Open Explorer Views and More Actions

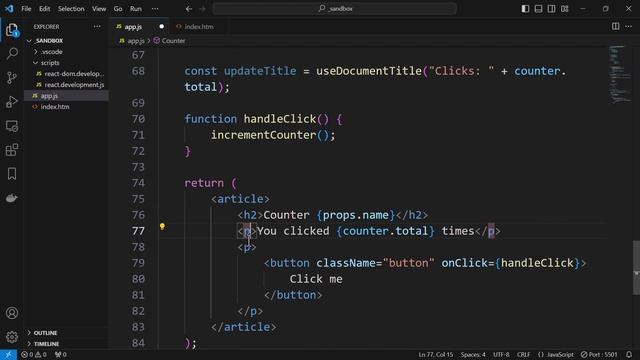point(97,27)
